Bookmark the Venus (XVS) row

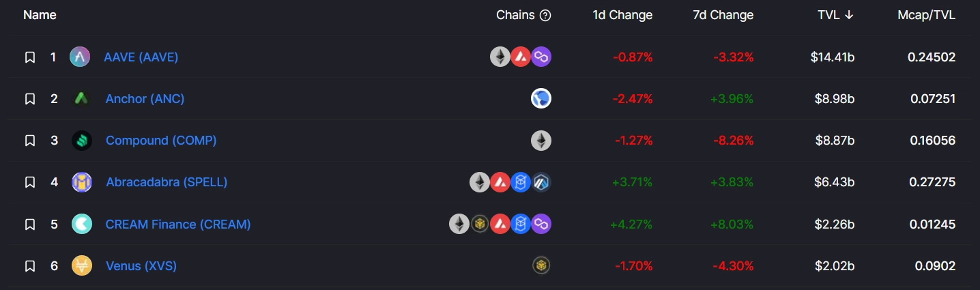coord(30,265)
